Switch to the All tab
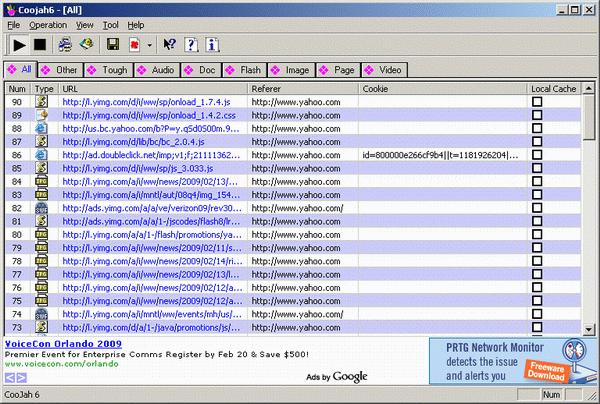600x404 pixels. [20, 69]
